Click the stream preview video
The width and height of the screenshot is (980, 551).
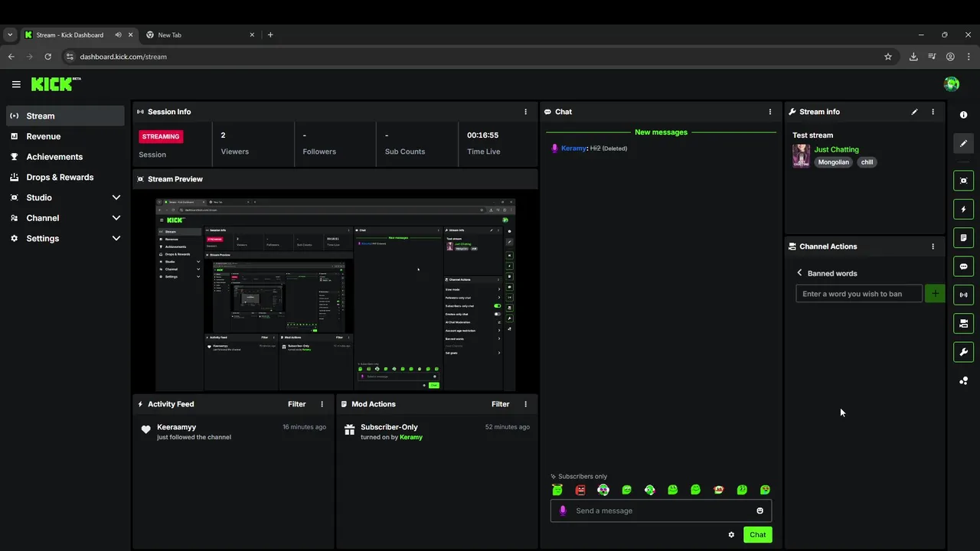(335, 294)
